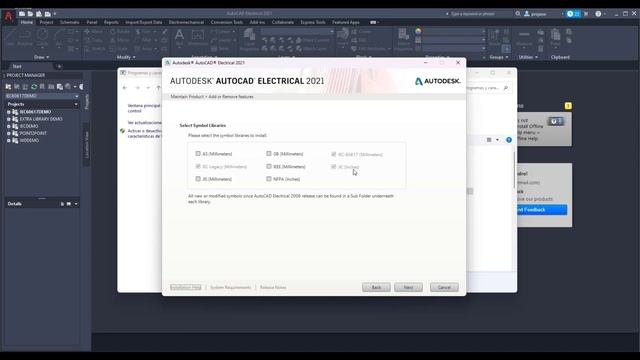Viewport: 640px width, 360px height.
Task: Select the Arc tool in Draw panel
Action: tap(60, 38)
